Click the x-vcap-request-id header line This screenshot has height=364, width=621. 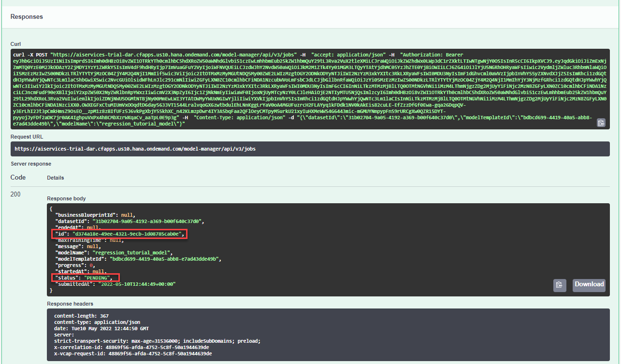point(133,353)
